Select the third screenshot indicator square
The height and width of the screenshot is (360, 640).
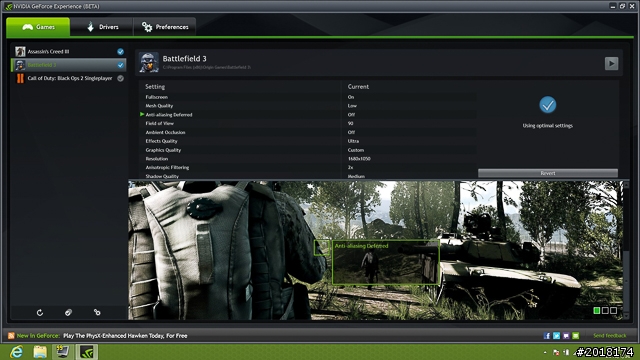[613, 311]
